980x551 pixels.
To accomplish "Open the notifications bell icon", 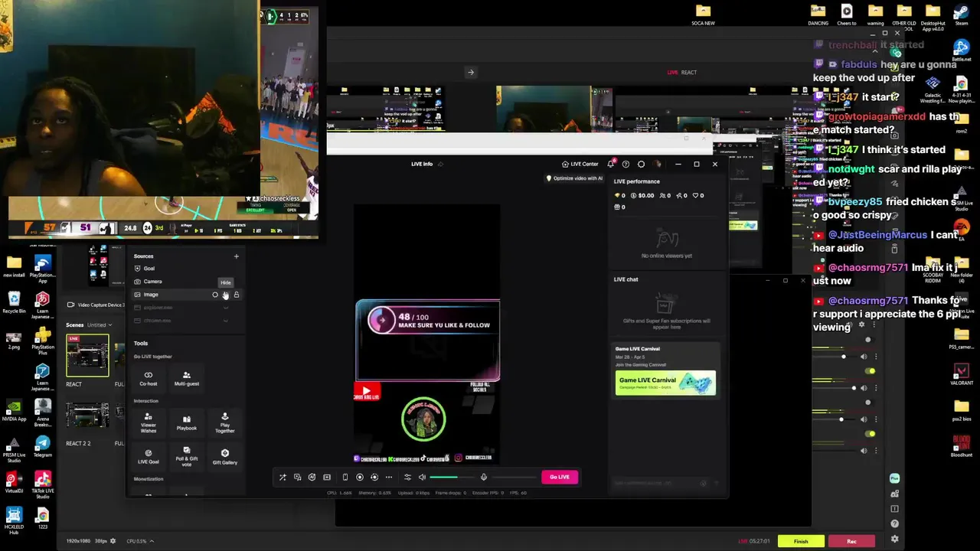I will [x=610, y=164].
